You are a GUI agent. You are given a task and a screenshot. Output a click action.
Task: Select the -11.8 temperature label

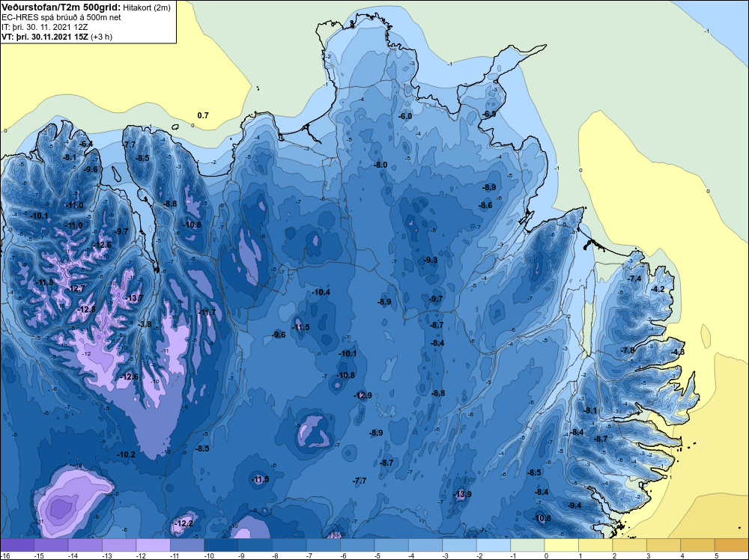[46, 283]
